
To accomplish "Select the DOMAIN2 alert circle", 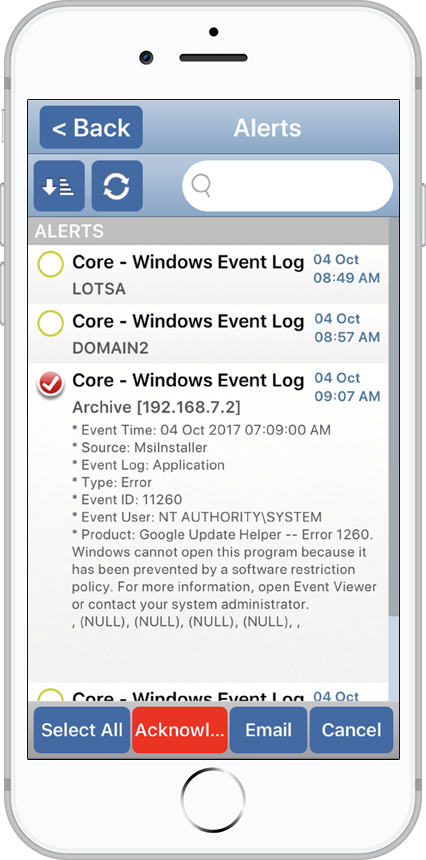I will tap(50, 324).
